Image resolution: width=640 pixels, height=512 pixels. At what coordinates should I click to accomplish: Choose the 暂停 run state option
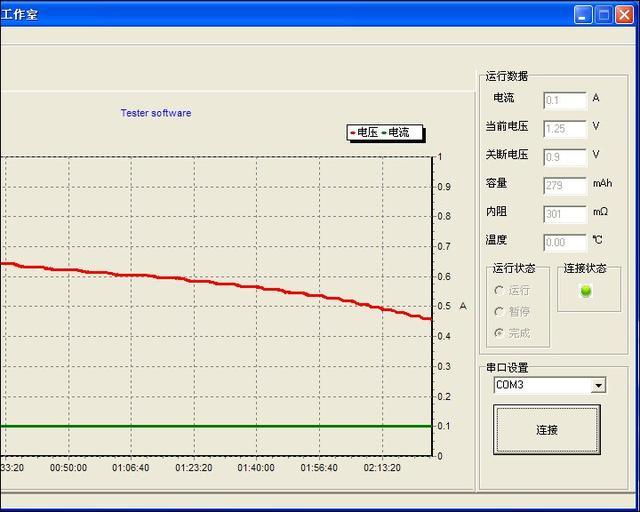tap(499, 311)
